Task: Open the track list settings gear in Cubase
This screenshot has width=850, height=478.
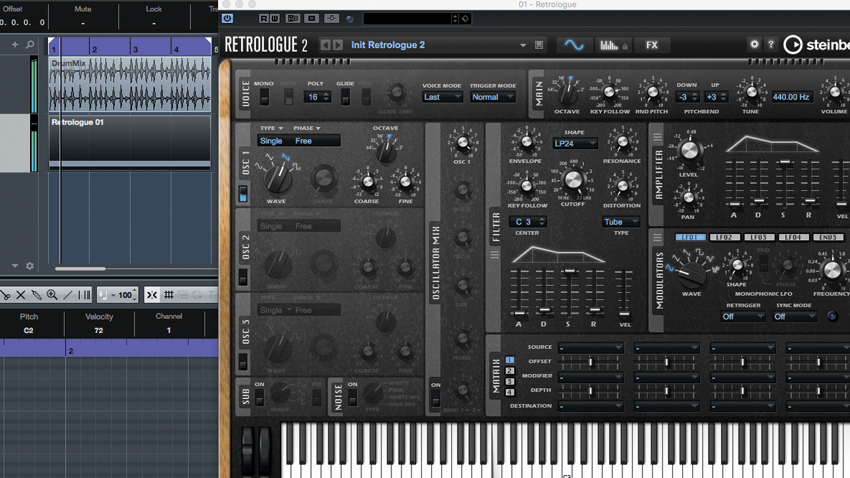Action: click(x=30, y=266)
